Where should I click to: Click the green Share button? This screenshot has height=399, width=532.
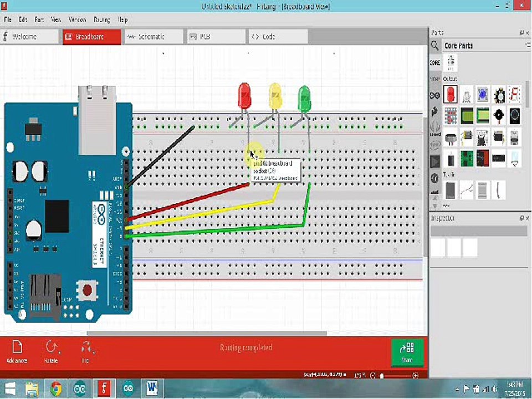tap(407, 352)
